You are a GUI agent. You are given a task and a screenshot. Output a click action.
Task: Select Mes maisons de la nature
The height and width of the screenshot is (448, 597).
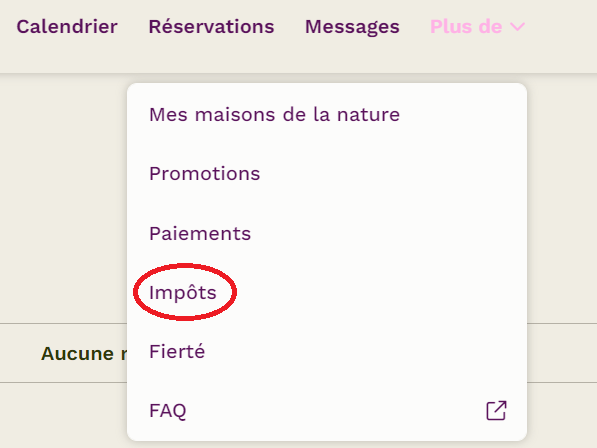click(275, 115)
